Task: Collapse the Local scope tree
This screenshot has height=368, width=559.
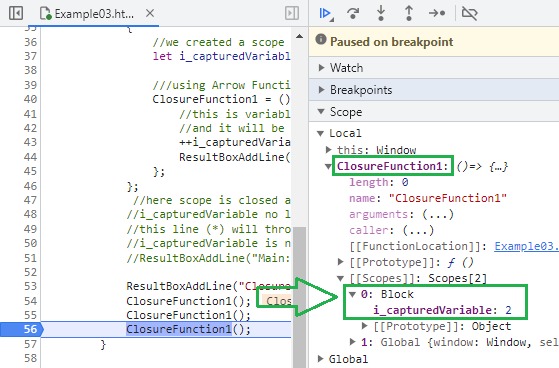Action: pyautogui.click(x=320, y=133)
